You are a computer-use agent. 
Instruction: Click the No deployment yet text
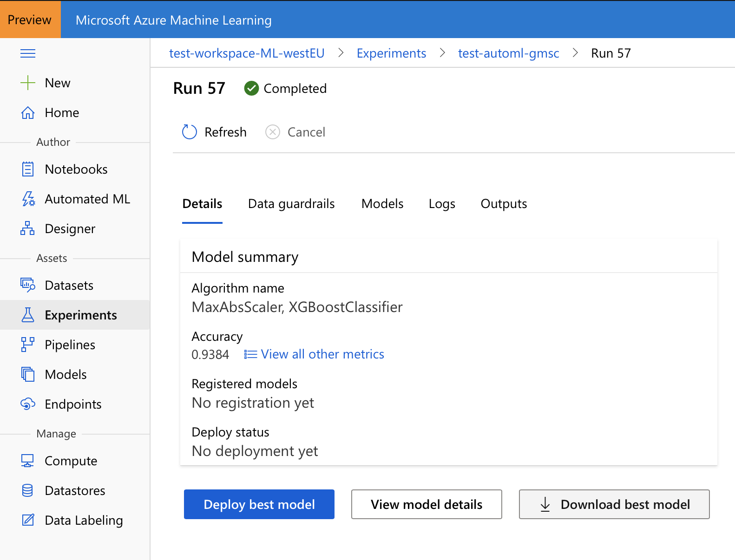tap(255, 451)
